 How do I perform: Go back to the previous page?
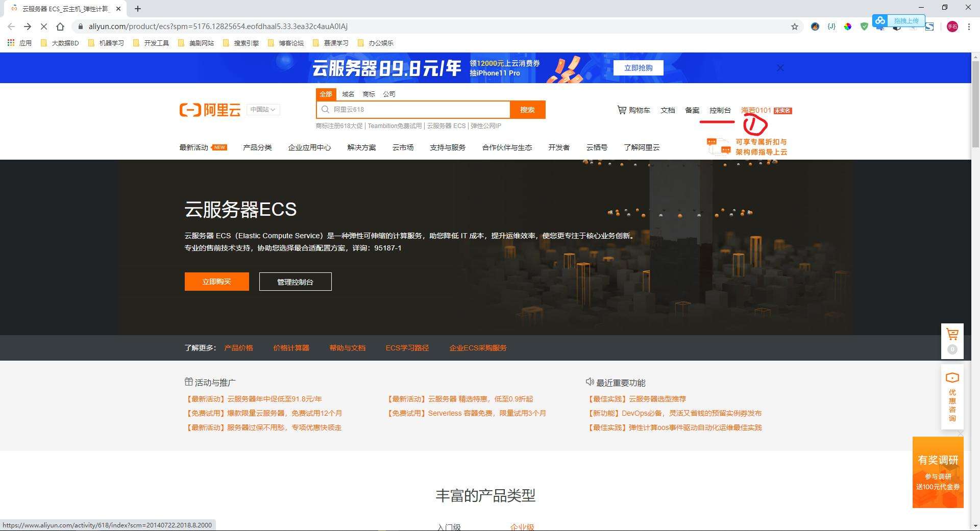pos(11,27)
